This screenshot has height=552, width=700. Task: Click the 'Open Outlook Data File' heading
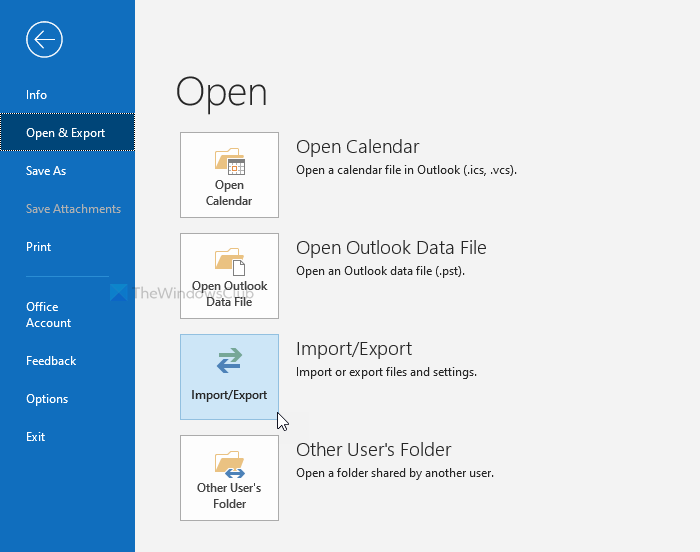(x=391, y=247)
